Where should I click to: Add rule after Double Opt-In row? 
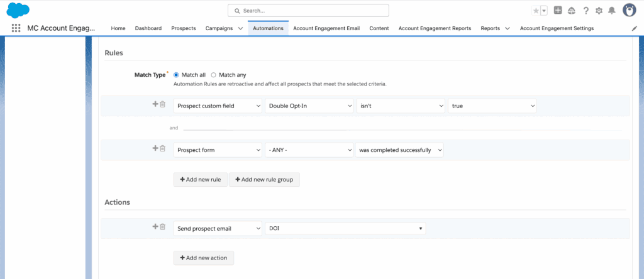tap(155, 104)
